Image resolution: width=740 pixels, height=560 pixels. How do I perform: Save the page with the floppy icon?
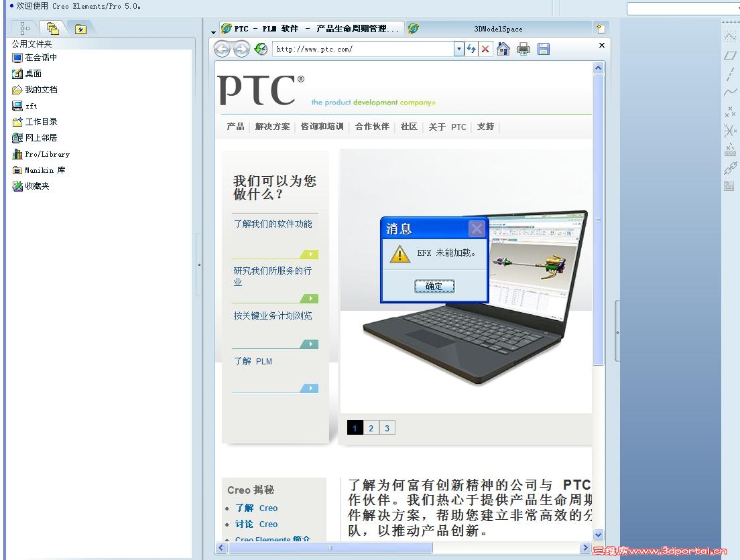[x=543, y=49]
